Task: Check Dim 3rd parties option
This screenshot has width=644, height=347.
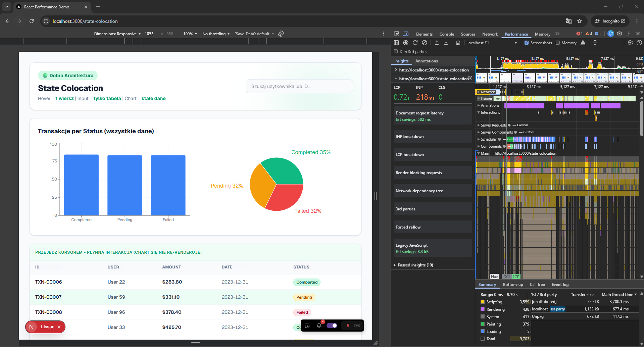Action: click(396, 52)
